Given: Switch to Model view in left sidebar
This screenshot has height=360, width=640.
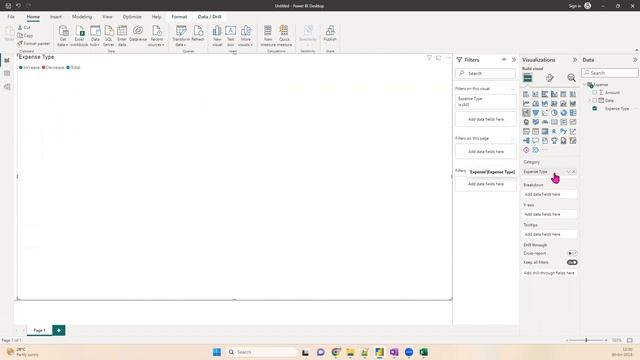Looking at the screenshot, I should click(x=7, y=87).
